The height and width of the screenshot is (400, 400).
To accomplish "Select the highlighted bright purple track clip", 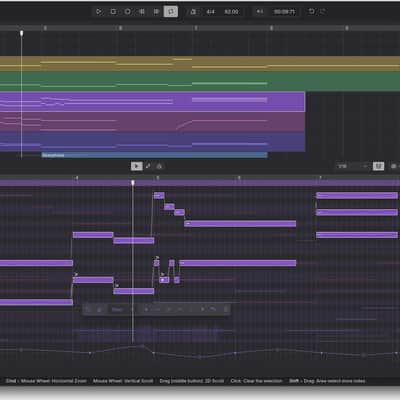I will pyautogui.click(x=152, y=102).
